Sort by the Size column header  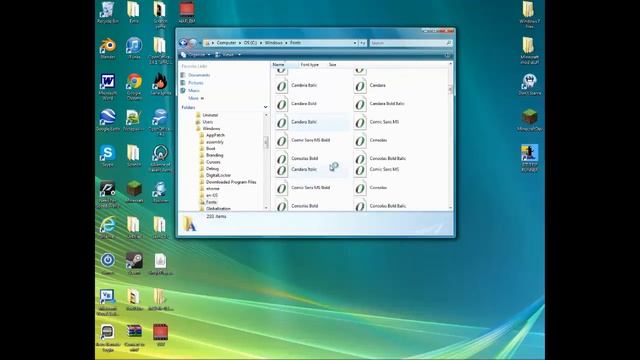(x=333, y=64)
